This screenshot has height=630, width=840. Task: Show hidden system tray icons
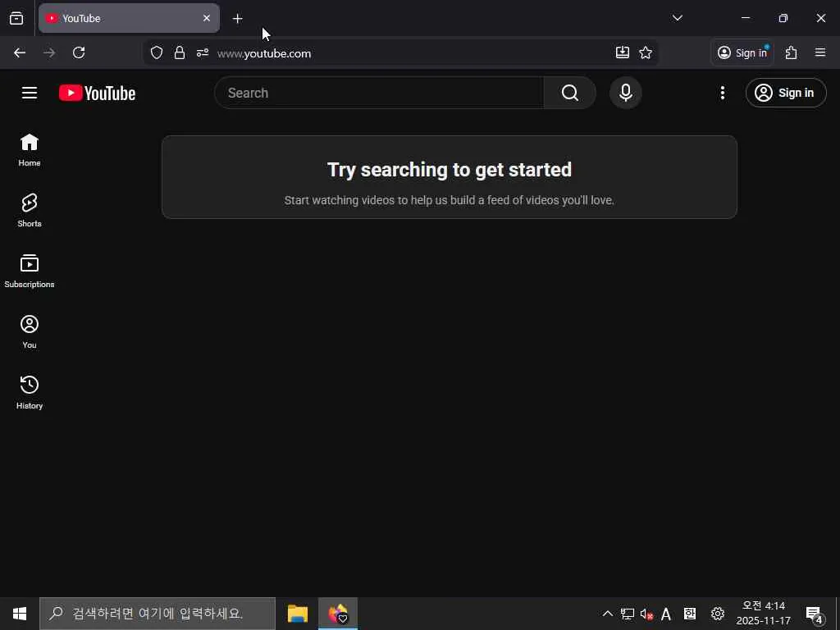tap(608, 614)
